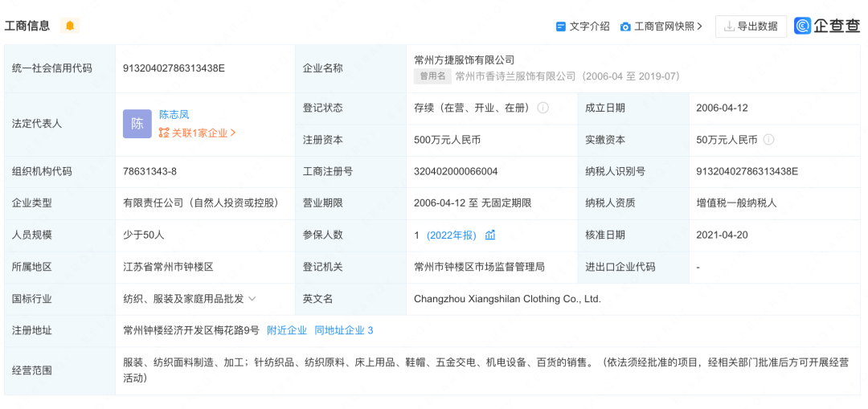This screenshot has width=868, height=409.
Task: Select registered capital 500万元人民币
Action: point(448,140)
